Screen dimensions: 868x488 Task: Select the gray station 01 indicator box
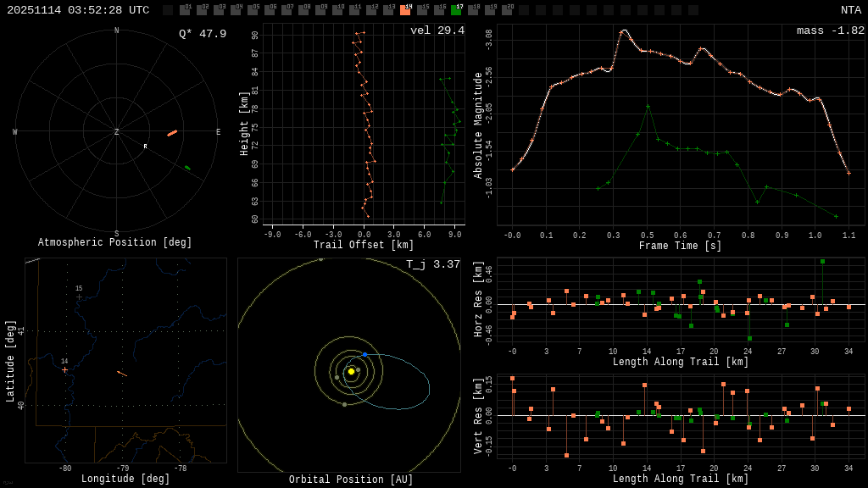click(185, 10)
